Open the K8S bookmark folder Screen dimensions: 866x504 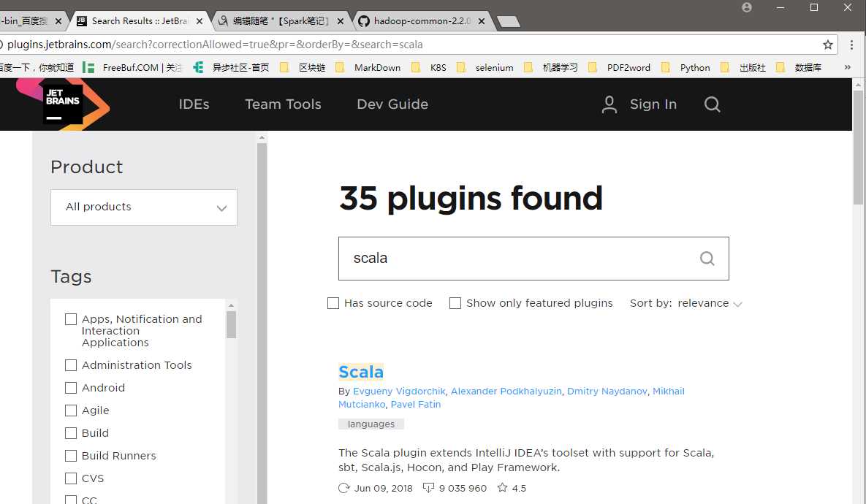[429, 67]
